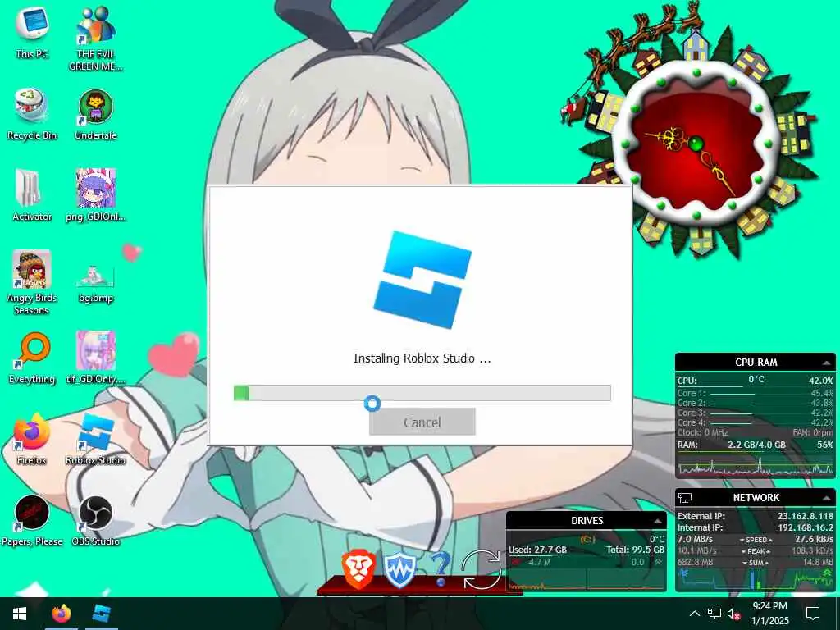Click the blue question mark dock icon

(441, 569)
